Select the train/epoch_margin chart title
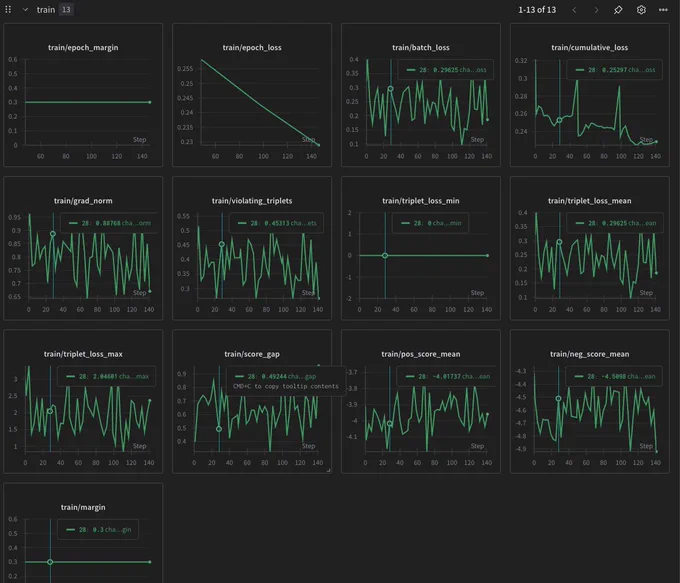Screen dimensions: 680x583 click(83, 47)
